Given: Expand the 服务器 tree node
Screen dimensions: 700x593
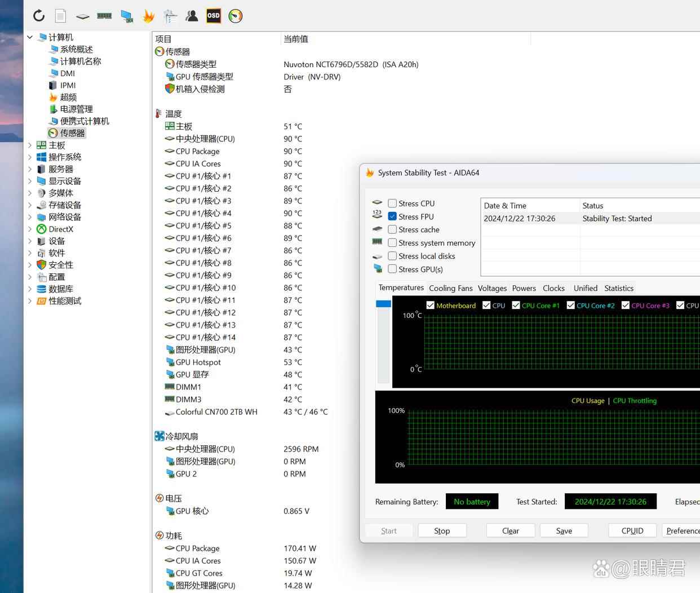Looking at the screenshot, I should tap(30, 169).
